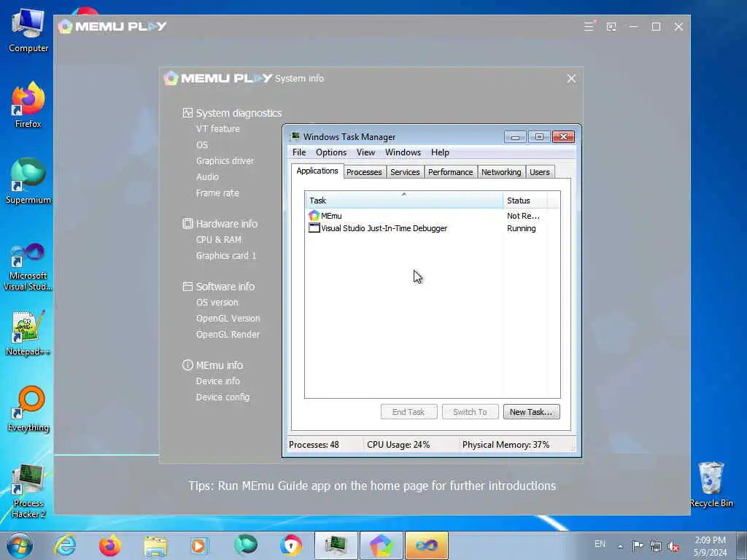The image size is (747, 560).
Task: Select CPU & RAM in System info
Action: coord(219,239)
